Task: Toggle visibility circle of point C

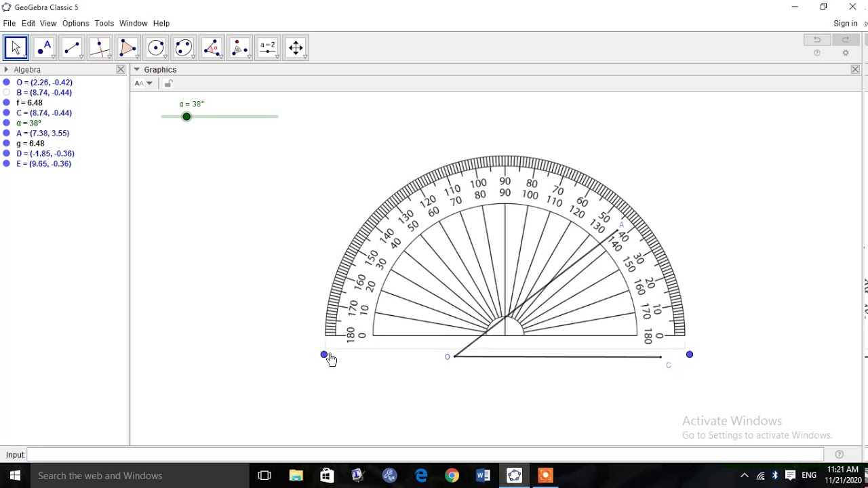Action: click(x=7, y=113)
